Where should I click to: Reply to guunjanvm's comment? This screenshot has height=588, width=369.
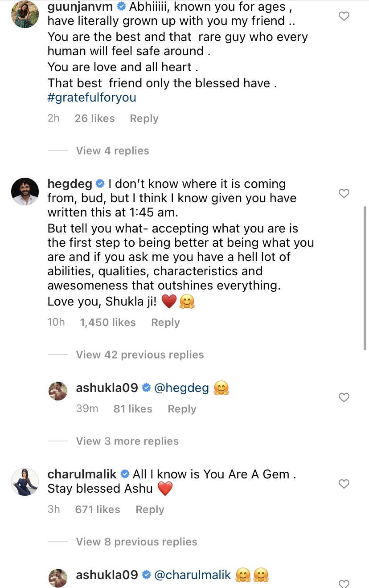pyautogui.click(x=144, y=118)
